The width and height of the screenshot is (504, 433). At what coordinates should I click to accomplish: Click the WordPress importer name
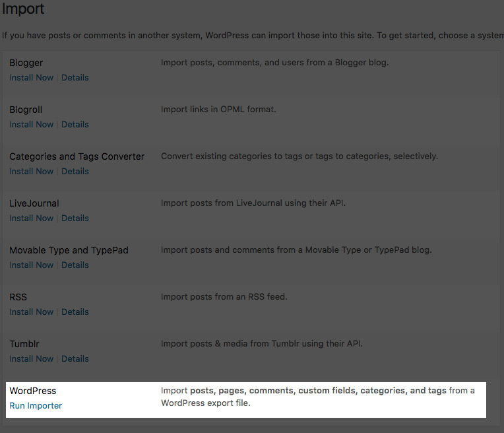(33, 391)
